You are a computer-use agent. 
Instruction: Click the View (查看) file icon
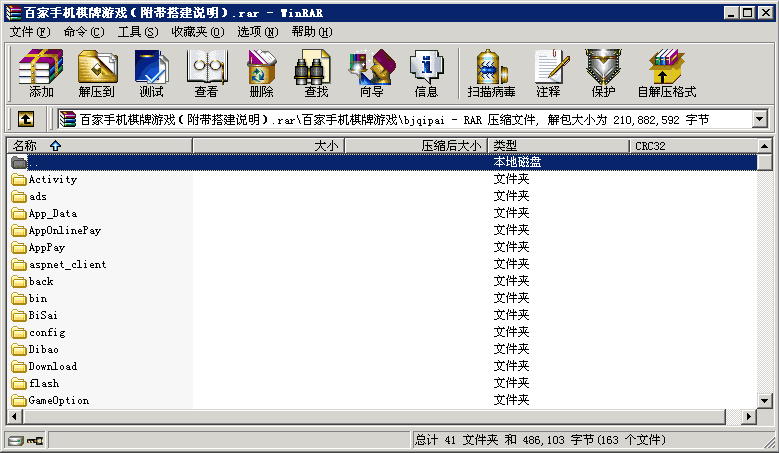206,74
